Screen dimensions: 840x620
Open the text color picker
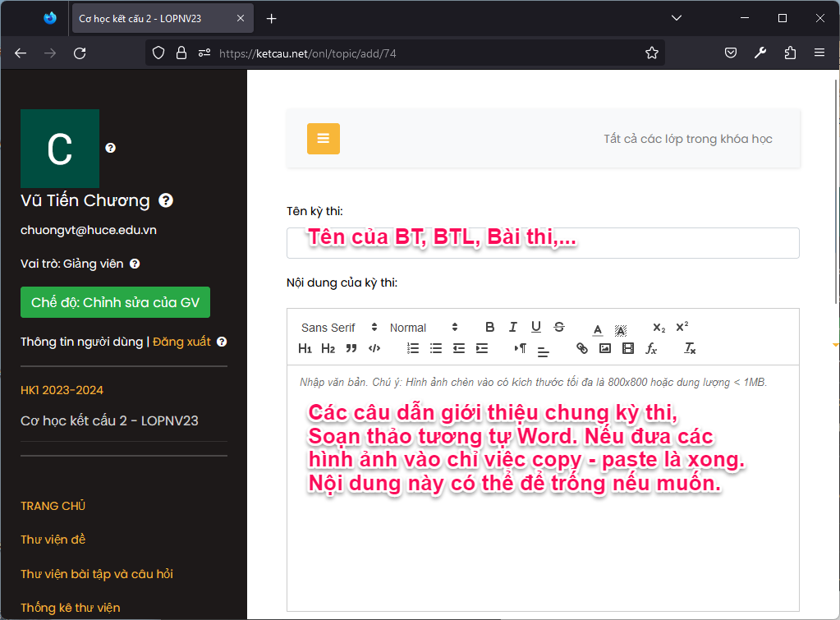[597, 329]
